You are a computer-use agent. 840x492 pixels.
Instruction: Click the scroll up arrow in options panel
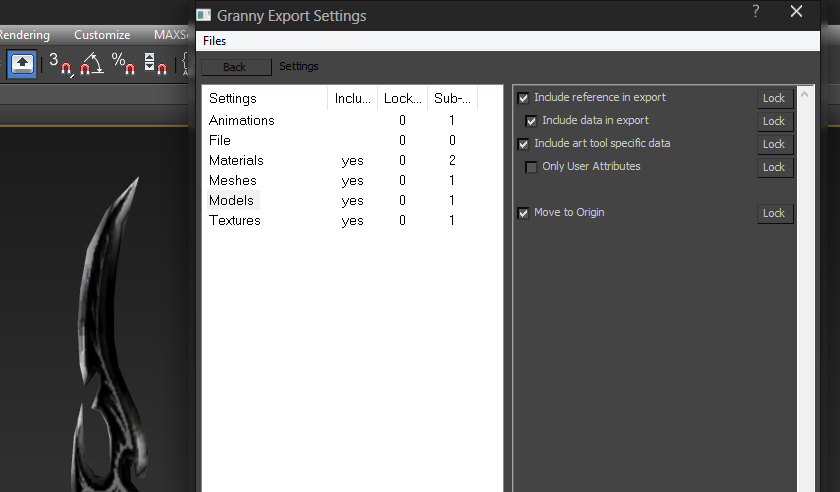point(804,94)
